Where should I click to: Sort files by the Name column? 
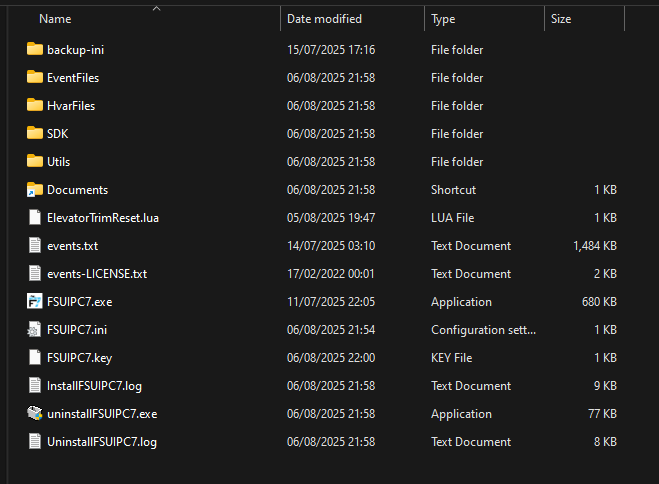click(55, 19)
